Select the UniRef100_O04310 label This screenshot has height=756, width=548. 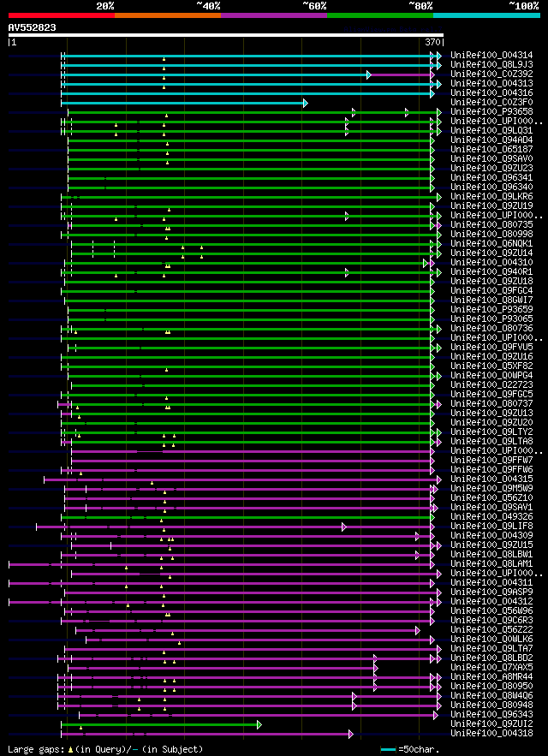(491, 262)
